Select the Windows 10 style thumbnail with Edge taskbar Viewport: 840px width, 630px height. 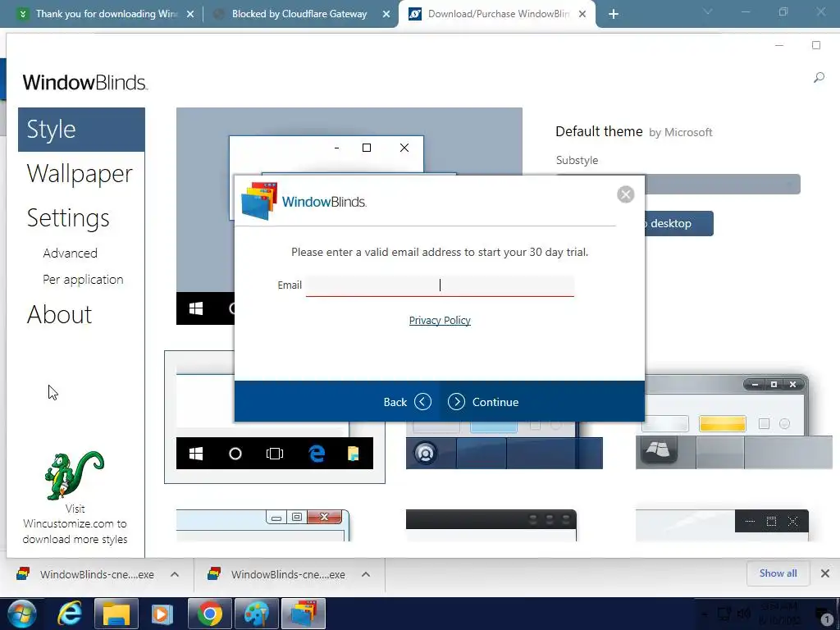(x=274, y=417)
